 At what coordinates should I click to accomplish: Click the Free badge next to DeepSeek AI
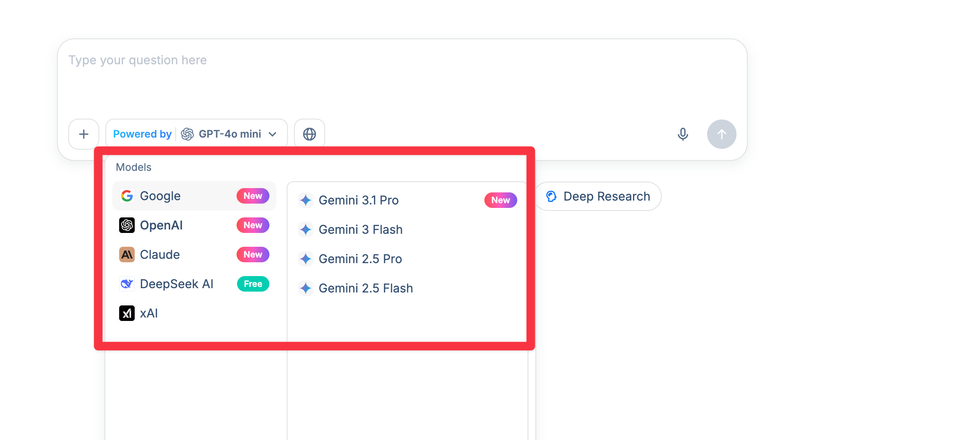click(x=253, y=284)
